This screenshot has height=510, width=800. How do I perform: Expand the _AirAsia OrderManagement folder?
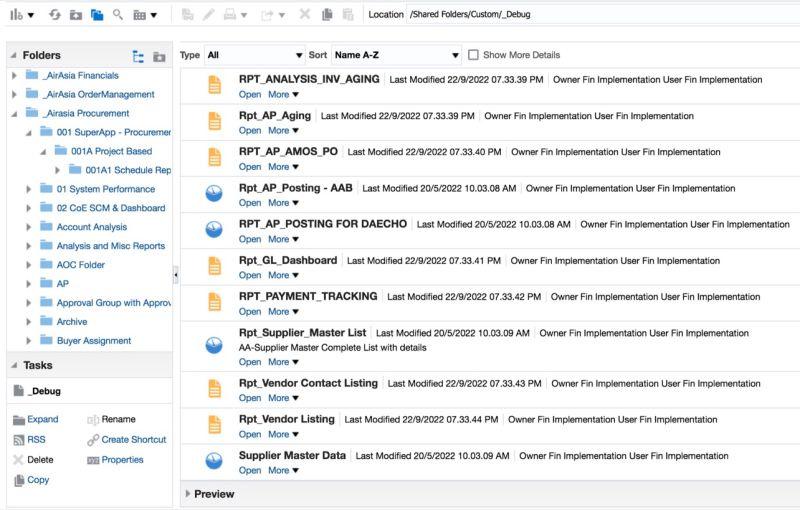(x=14, y=94)
